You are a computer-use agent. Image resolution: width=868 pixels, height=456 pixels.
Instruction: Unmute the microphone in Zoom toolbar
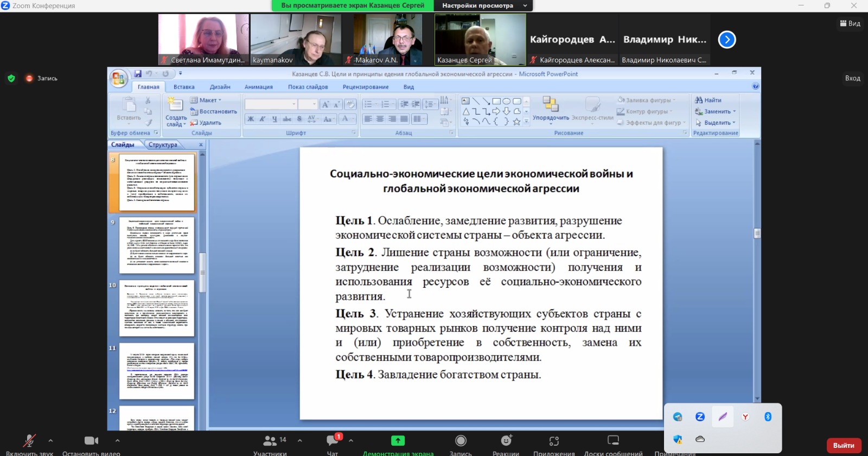[x=29, y=441]
